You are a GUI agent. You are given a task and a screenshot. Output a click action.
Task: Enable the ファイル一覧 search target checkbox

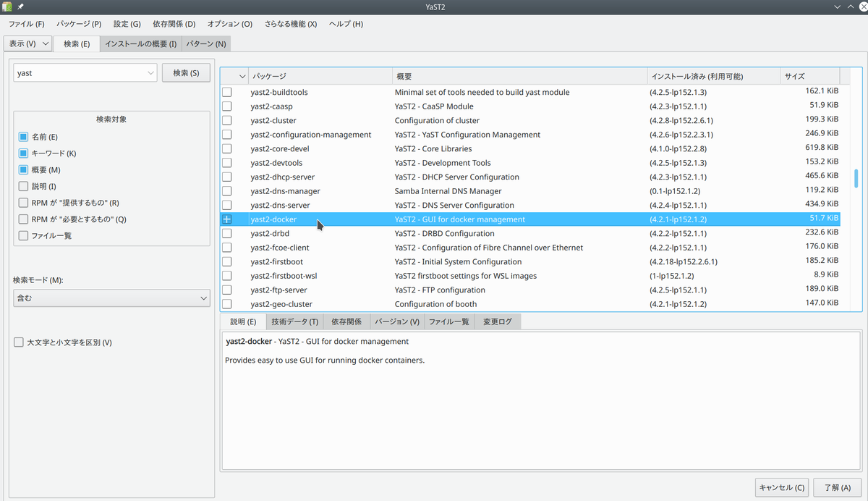23,236
